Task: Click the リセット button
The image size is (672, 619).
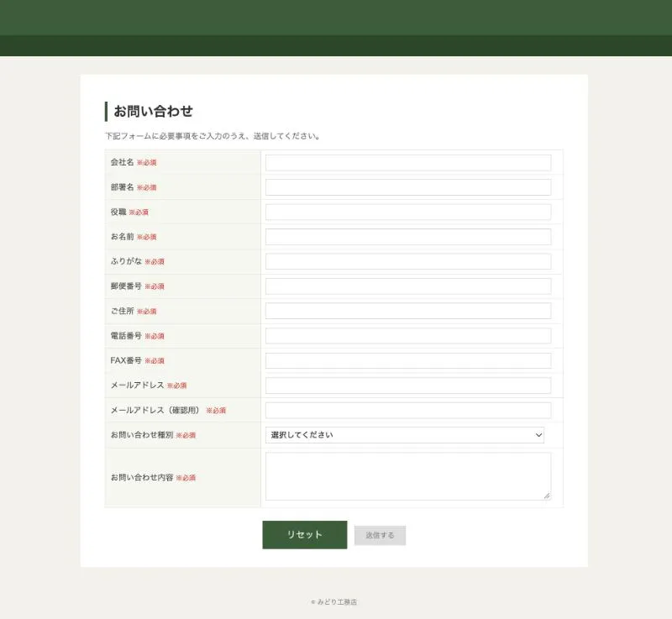Action: (305, 535)
